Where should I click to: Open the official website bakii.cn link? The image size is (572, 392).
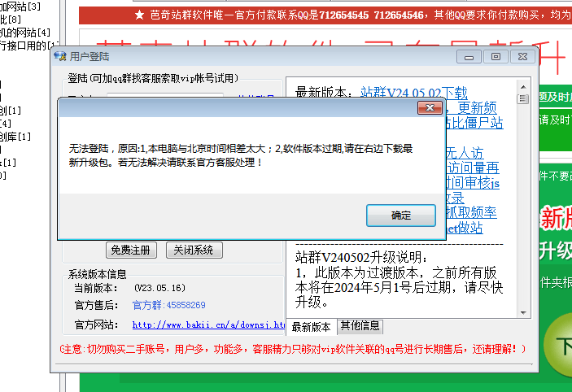click(x=208, y=324)
